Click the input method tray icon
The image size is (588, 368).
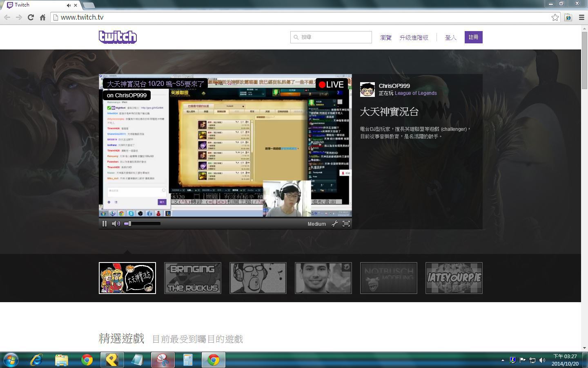coord(512,360)
